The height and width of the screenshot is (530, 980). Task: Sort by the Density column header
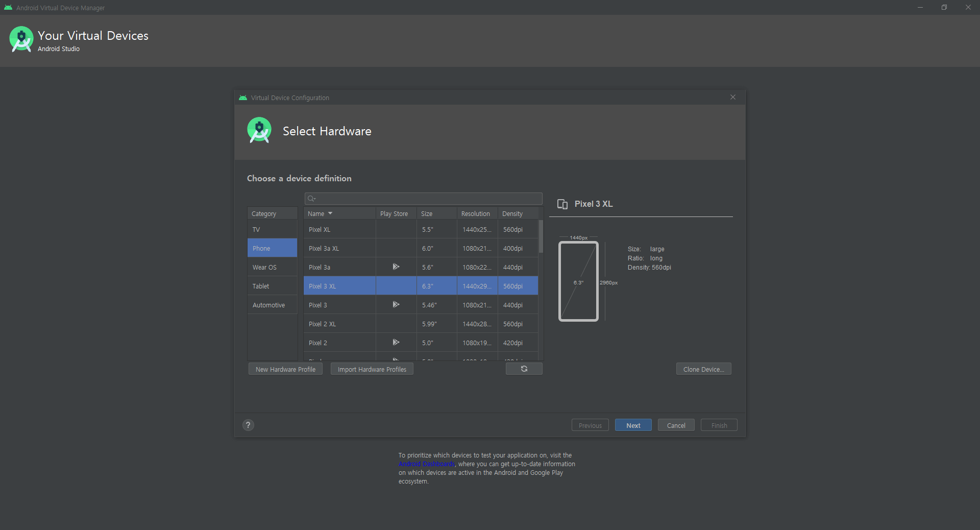click(518, 213)
